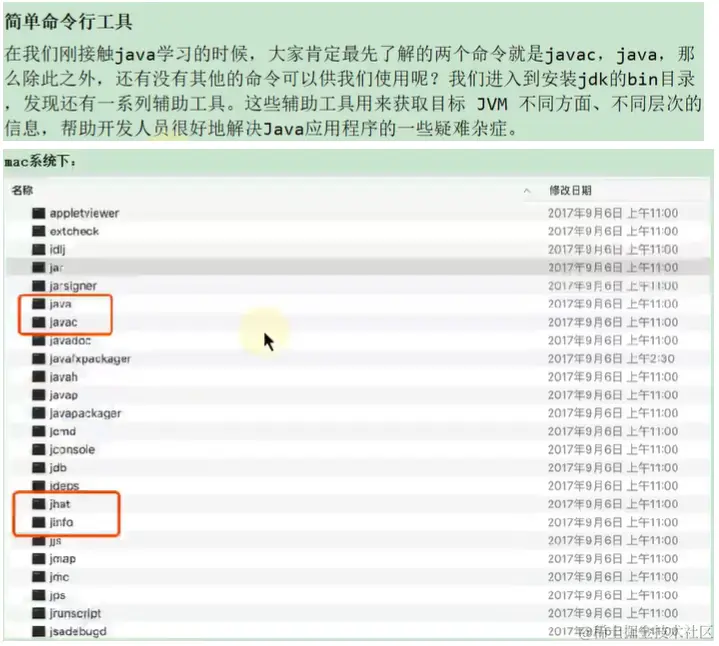Select the jarsigner file icon
The height and width of the screenshot is (646, 719).
[x=39, y=286]
